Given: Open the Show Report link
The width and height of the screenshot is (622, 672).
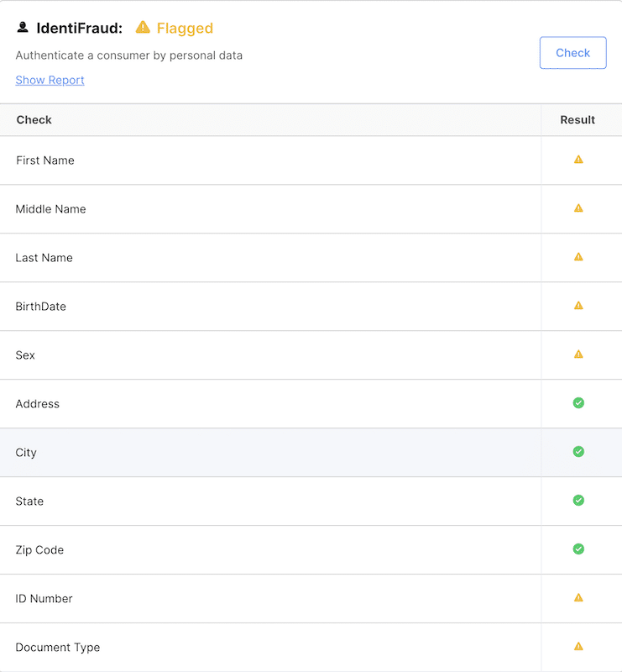Looking at the screenshot, I should (50, 80).
